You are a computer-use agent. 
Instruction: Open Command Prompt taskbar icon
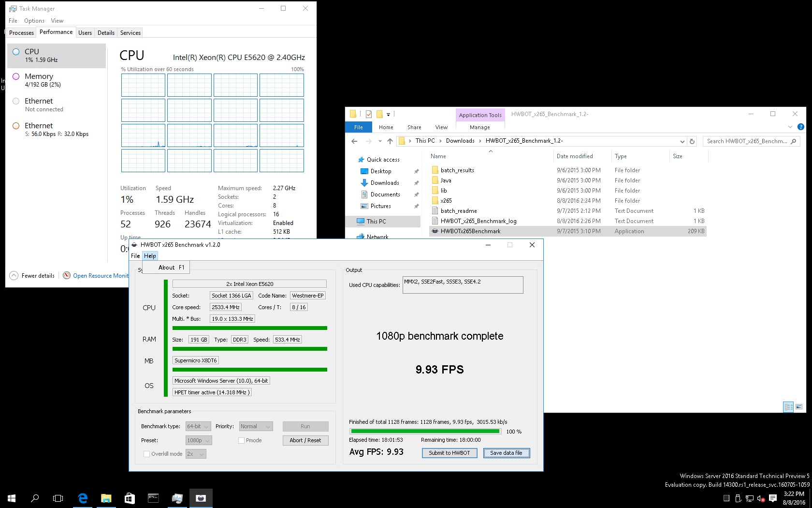pos(153,498)
